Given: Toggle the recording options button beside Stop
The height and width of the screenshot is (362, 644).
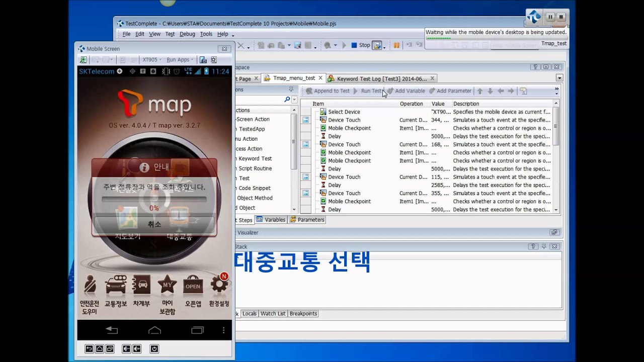Looking at the screenshot, I should (377, 45).
